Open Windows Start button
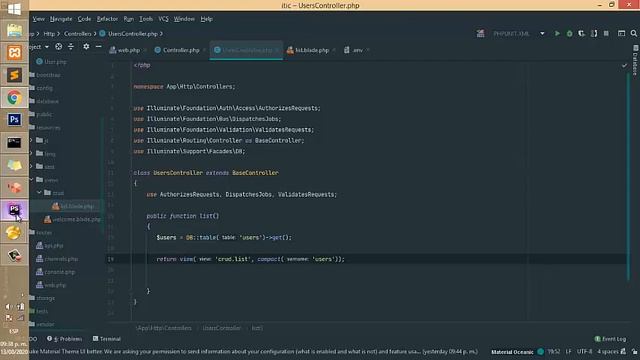 [14, 9]
